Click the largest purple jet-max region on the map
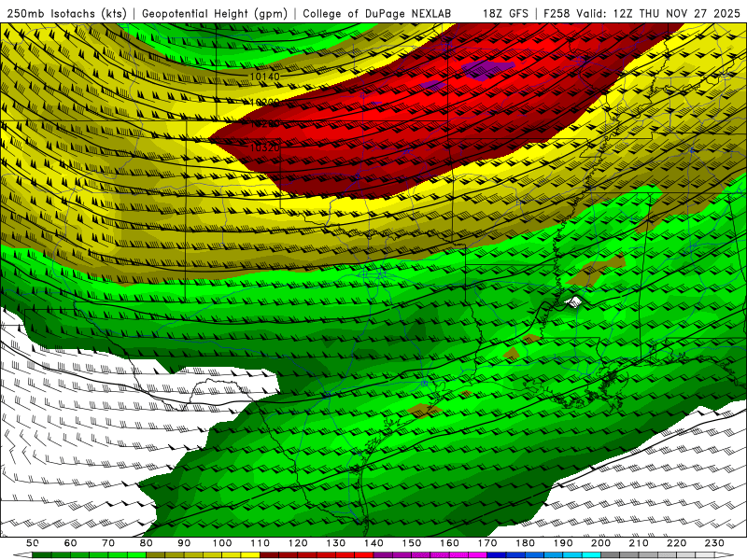The height and width of the screenshot is (560, 747). coord(488,69)
